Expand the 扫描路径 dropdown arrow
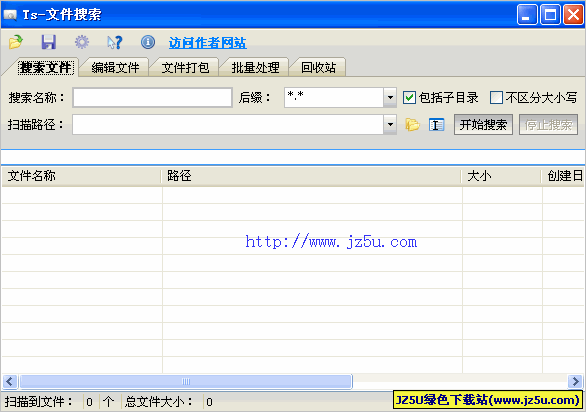This screenshot has width=586, height=412. [x=390, y=124]
